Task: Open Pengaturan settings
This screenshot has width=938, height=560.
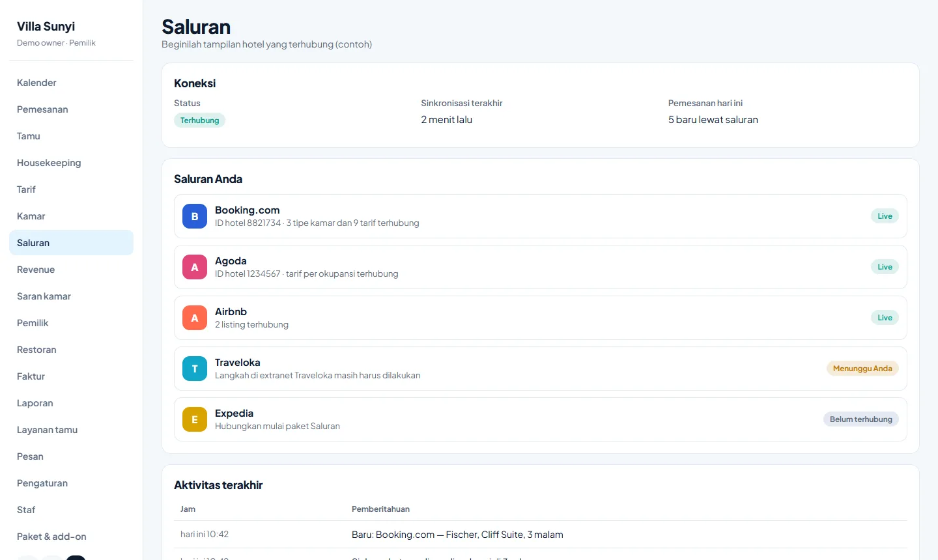Action: click(71, 483)
